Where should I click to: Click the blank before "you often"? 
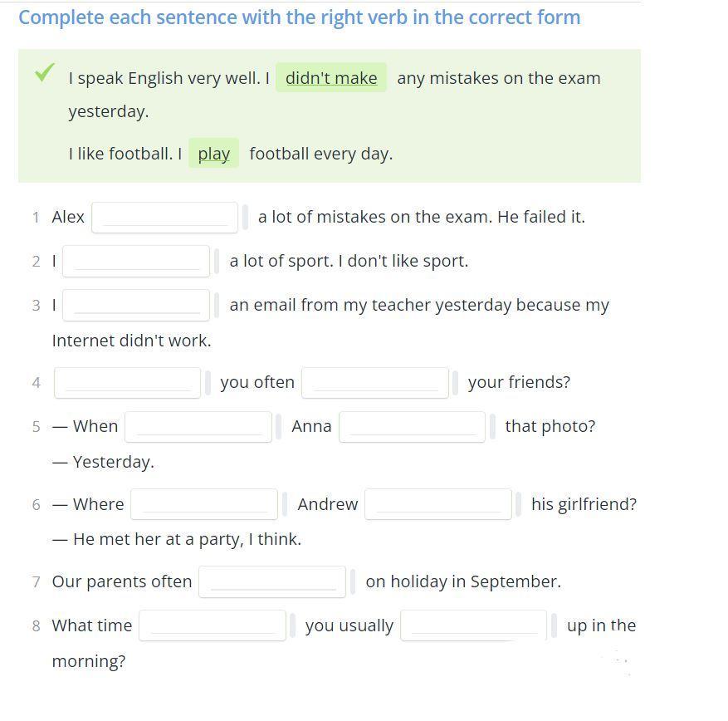pyautogui.click(x=127, y=383)
